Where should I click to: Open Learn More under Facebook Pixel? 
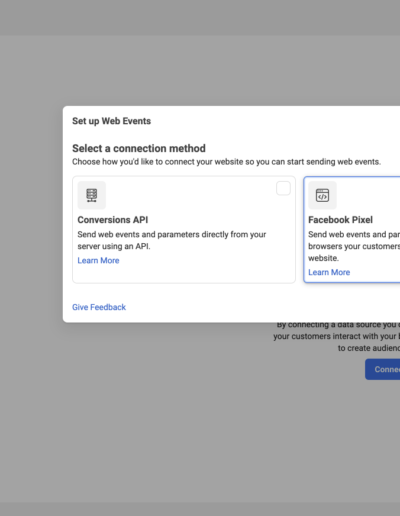(x=329, y=272)
